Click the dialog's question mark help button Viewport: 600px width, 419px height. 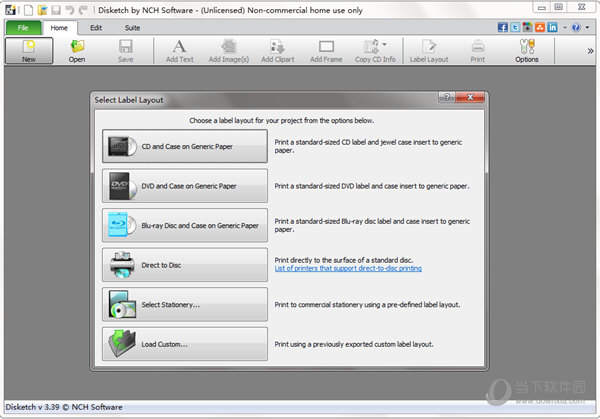(x=447, y=97)
